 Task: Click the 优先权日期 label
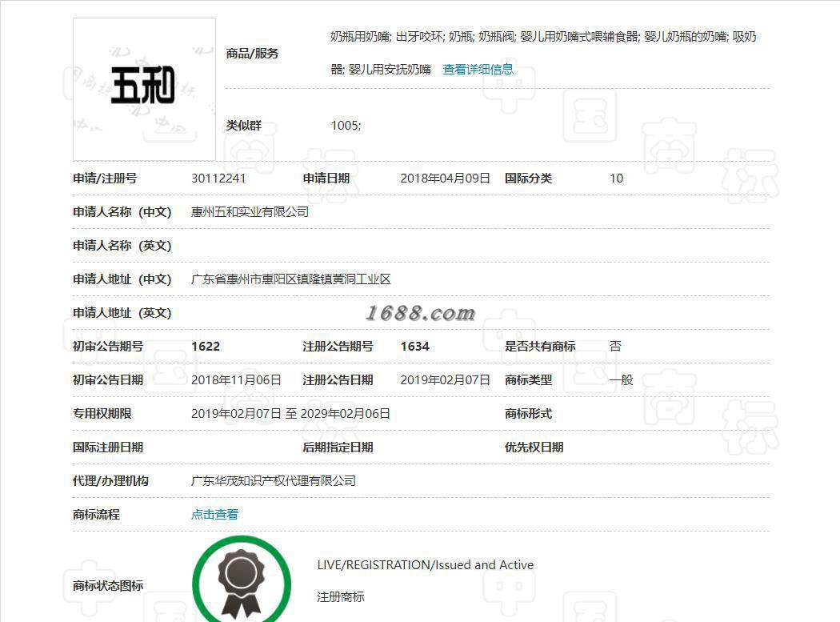pos(534,447)
